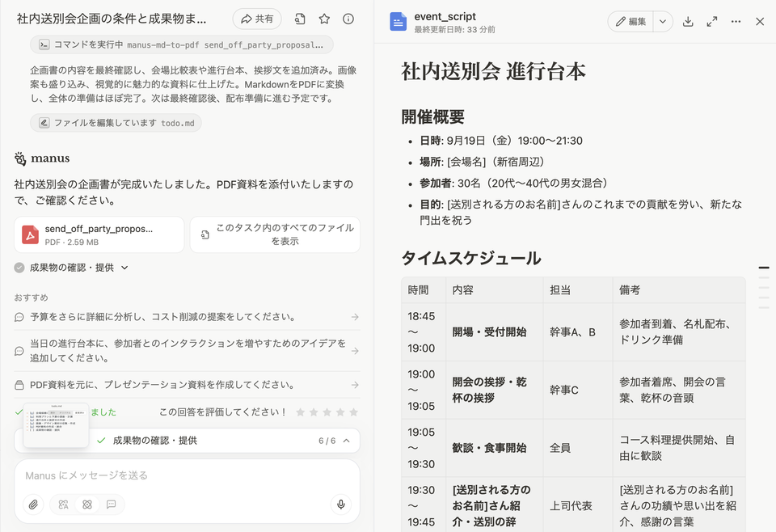The width and height of the screenshot is (776, 532).
Task: Select the translate-style mode icon in the input bar
Action: 63,505
